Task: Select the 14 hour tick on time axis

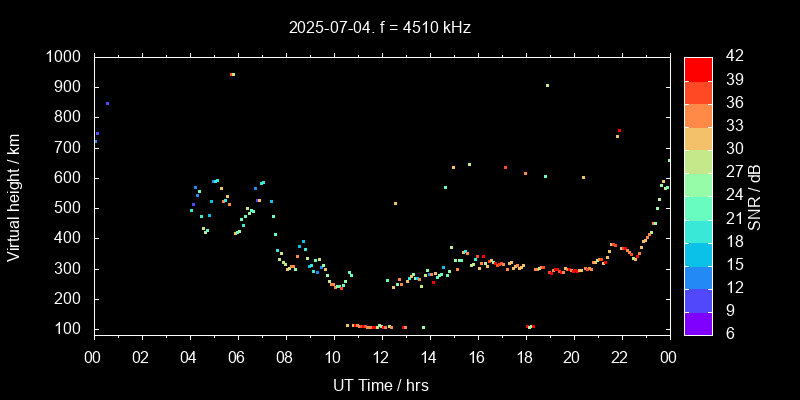Action: (x=429, y=357)
